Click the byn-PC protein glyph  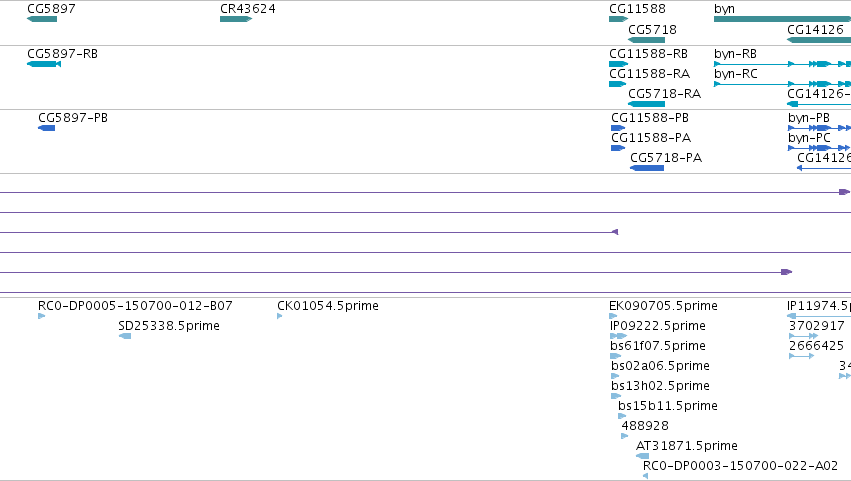819,148
